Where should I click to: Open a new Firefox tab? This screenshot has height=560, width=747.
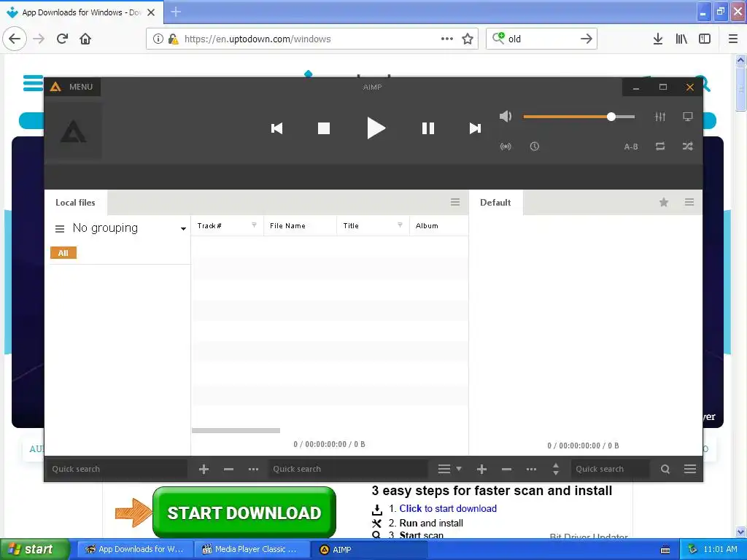176,12
